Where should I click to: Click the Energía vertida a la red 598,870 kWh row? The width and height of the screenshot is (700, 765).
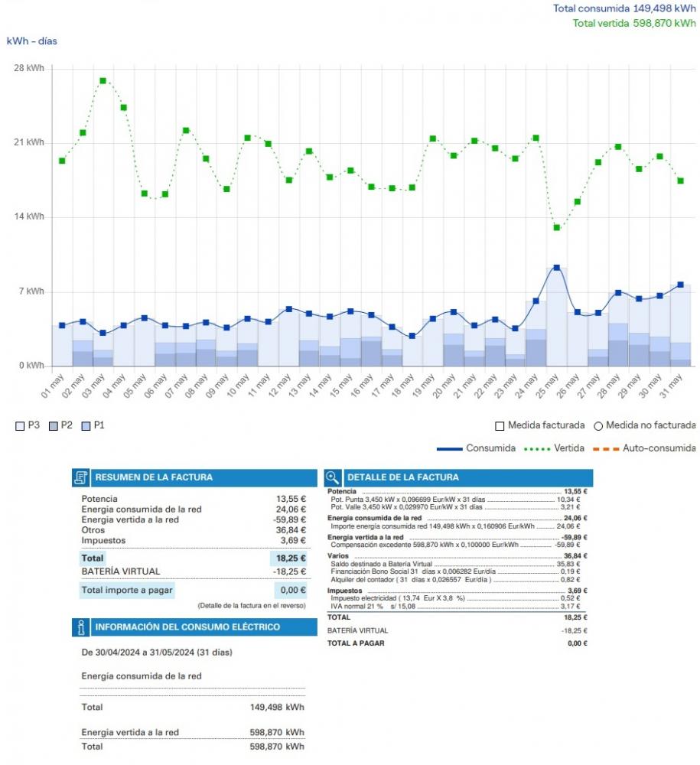coord(193,733)
